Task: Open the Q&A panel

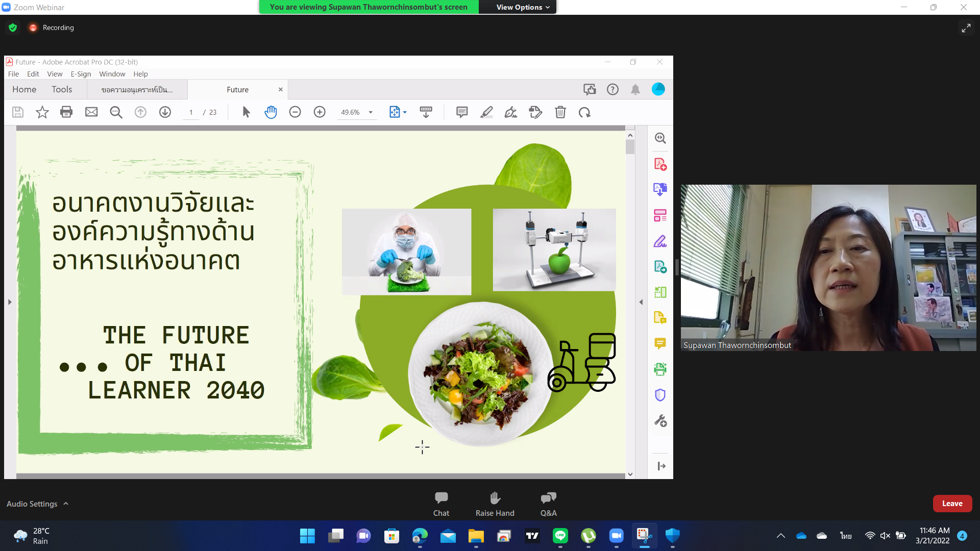Action: tap(548, 498)
